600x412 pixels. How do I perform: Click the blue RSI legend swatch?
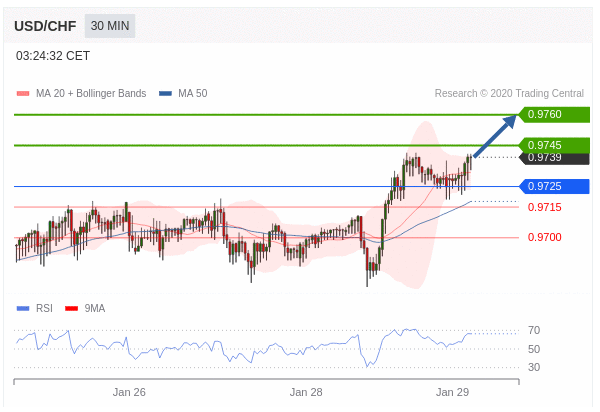point(23,308)
